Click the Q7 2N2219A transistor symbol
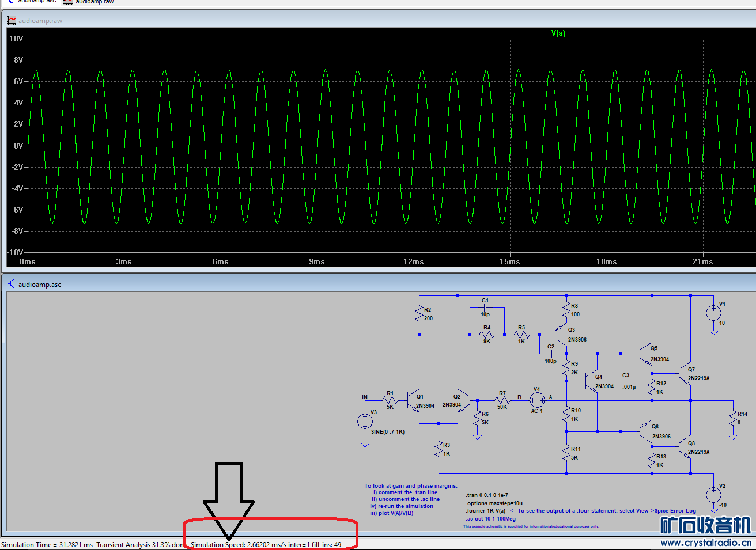This screenshot has height=550, width=756. 685,374
